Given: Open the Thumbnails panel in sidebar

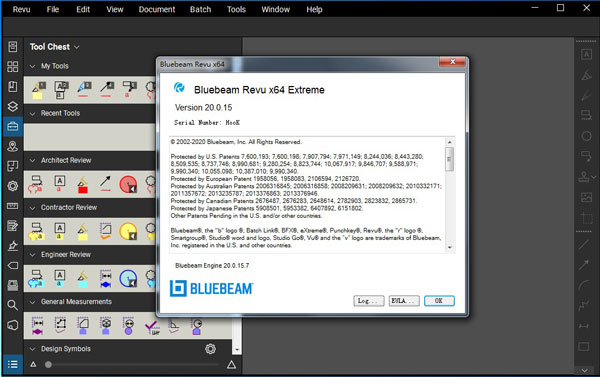Looking at the screenshot, I should click(13, 67).
